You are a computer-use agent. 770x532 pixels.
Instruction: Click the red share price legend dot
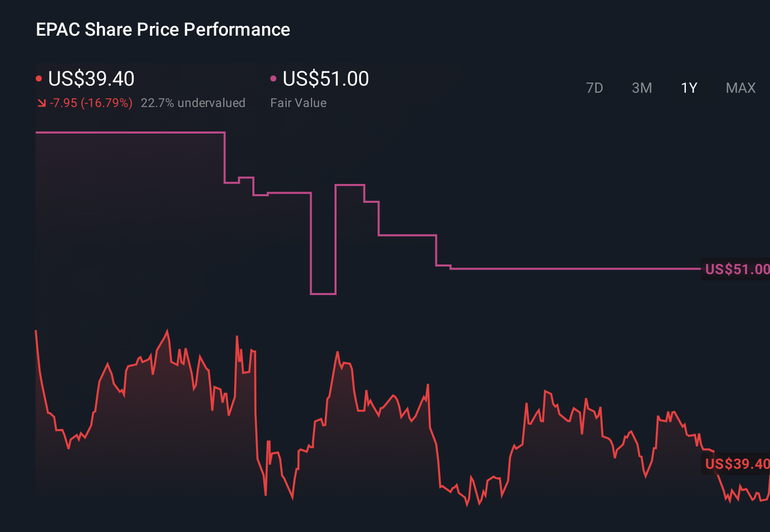pos(39,78)
